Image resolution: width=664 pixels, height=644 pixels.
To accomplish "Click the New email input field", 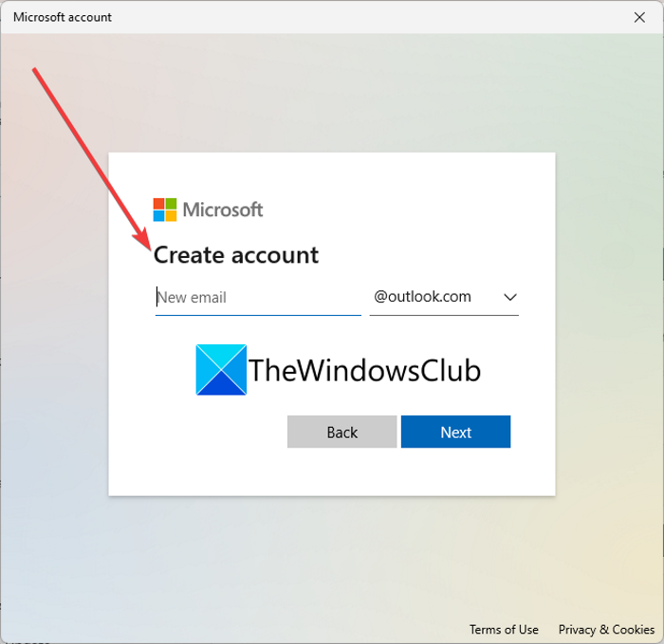I will 258,297.
